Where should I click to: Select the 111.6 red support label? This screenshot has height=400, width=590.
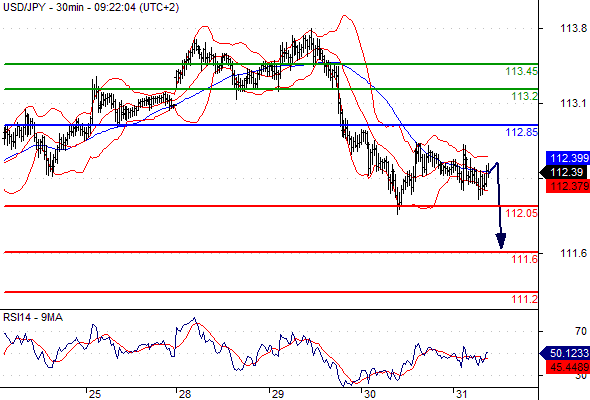tap(525, 259)
